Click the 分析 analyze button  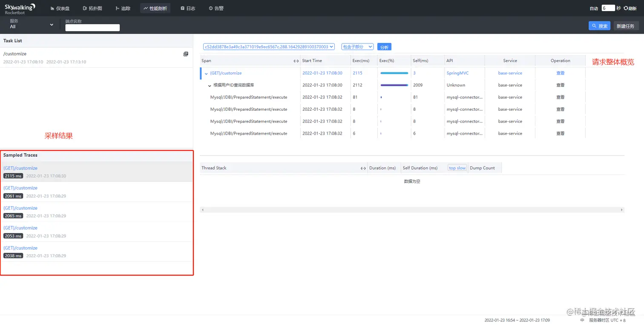click(x=384, y=47)
